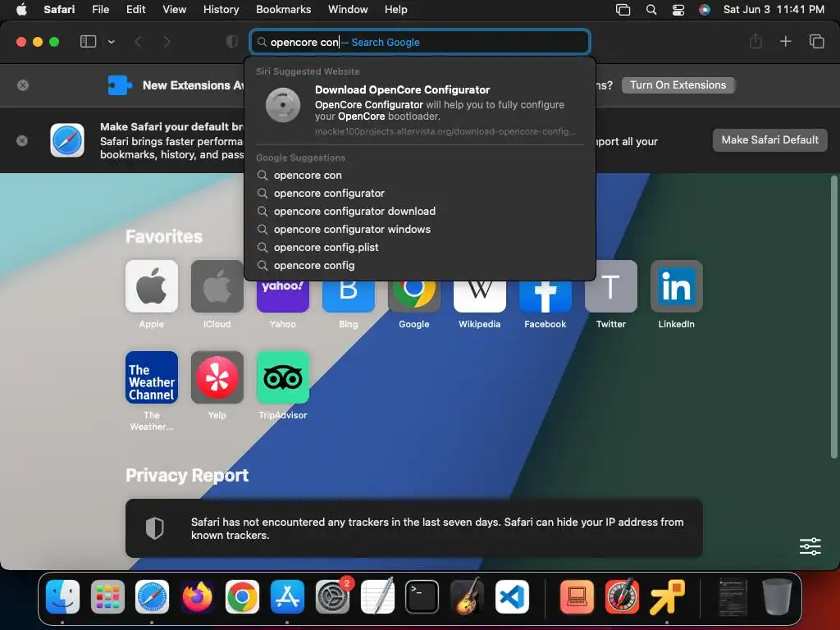Select suggestion "opencore configurator download"
This screenshot has height=630, width=840.
click(420, 211)
